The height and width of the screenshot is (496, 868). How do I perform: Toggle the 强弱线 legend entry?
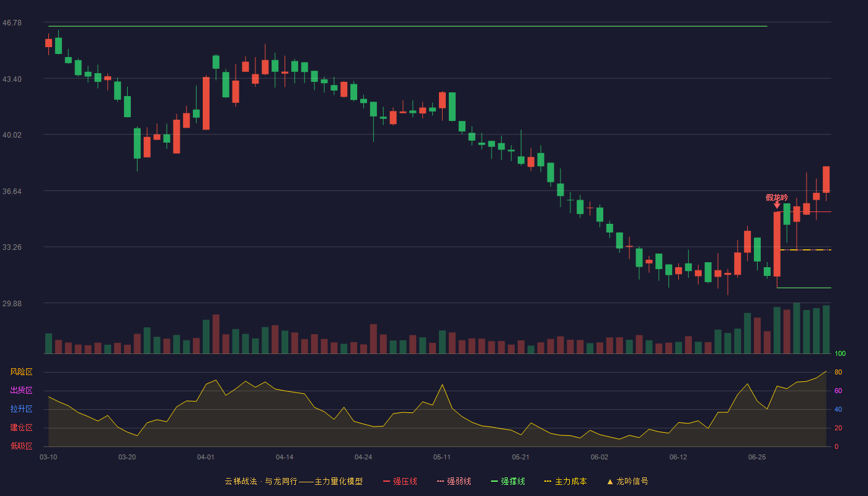click(454, 481)
